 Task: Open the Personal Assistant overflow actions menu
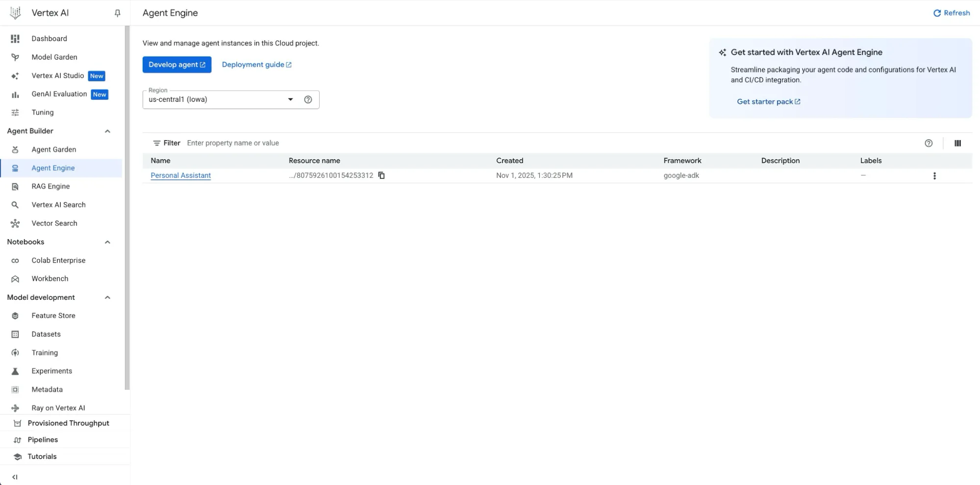click(x=934, y=175)
